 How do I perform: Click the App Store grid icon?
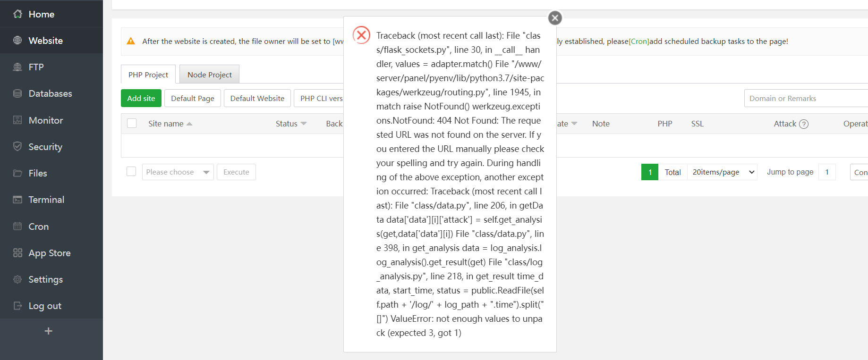(x=17, y=253)
